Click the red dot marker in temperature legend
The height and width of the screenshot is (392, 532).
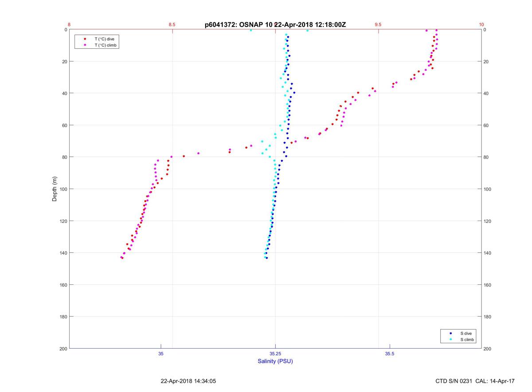(x=85, y=39)
